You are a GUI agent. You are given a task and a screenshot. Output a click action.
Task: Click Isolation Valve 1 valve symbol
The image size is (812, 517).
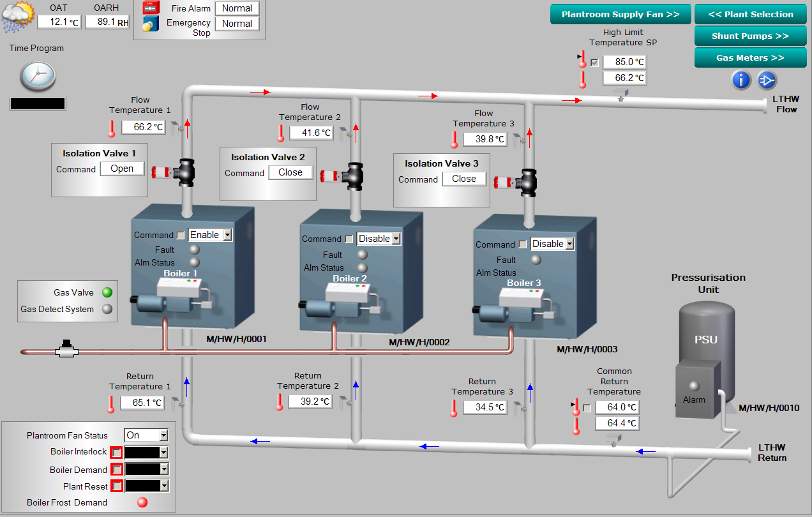point(186,170)
